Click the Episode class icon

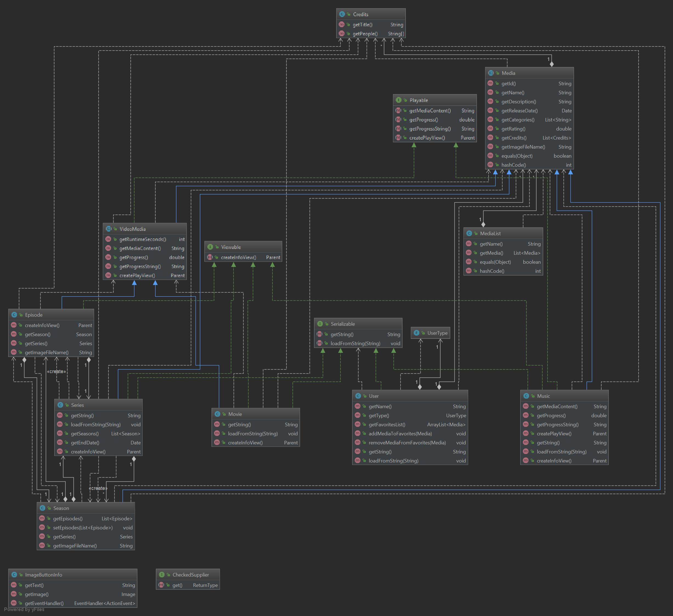(14, 314)
